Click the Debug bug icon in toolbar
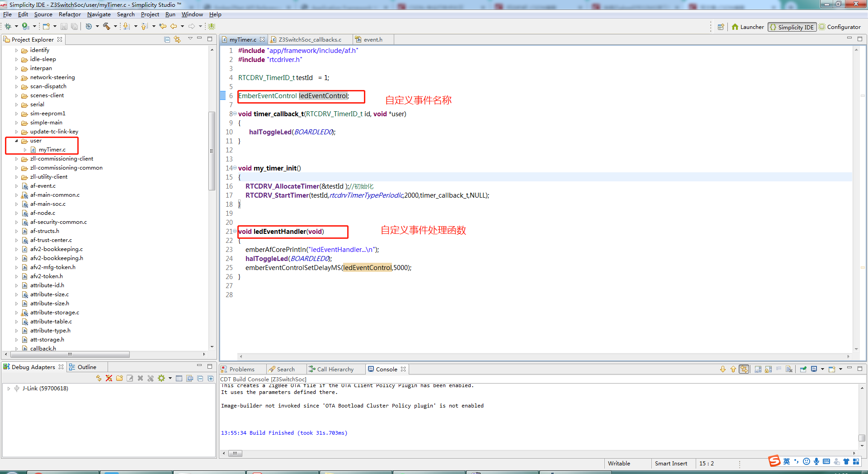 point(8,27)
